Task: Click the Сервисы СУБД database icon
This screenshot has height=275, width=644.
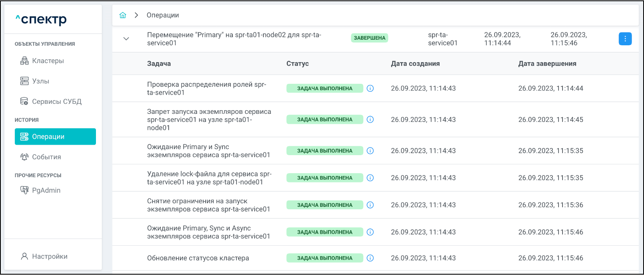Action: (24, 101)
